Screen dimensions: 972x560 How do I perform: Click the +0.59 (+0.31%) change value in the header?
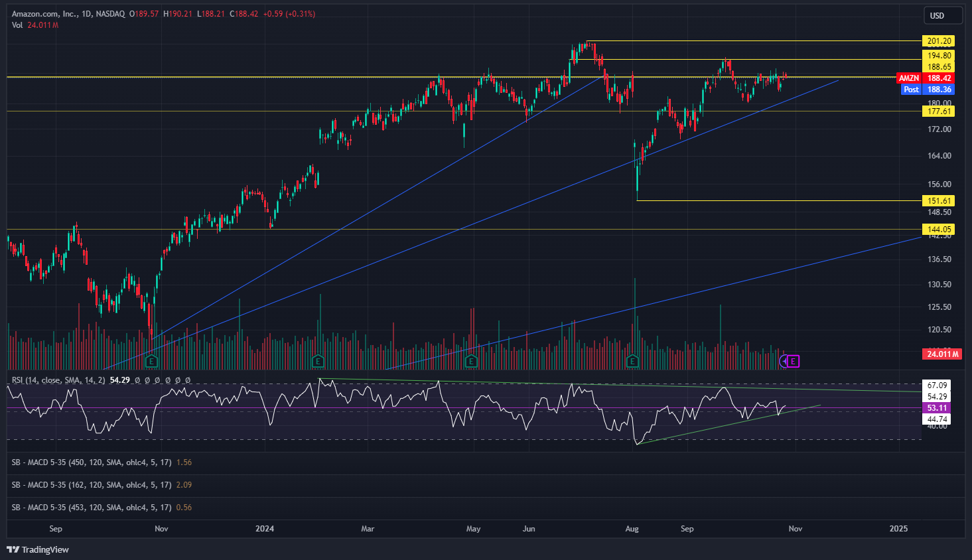(289, 14)
